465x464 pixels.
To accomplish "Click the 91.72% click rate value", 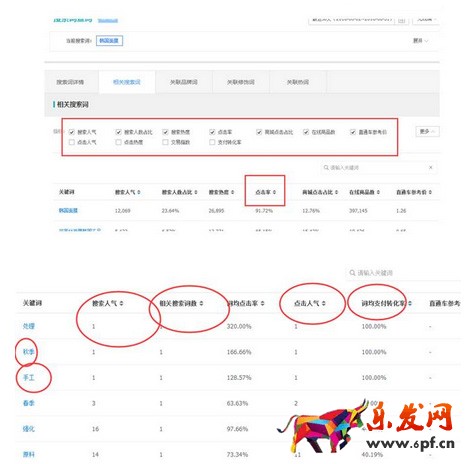I will click(264, 211).
